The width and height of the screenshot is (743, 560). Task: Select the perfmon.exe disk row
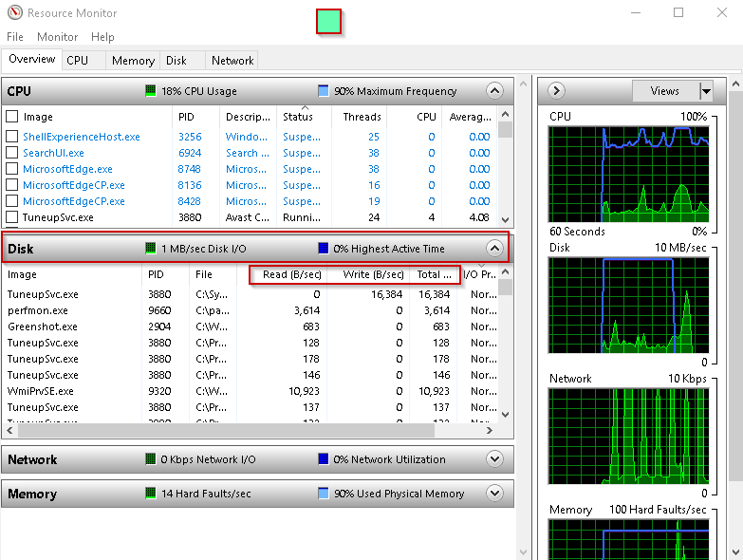click(251, 310)
